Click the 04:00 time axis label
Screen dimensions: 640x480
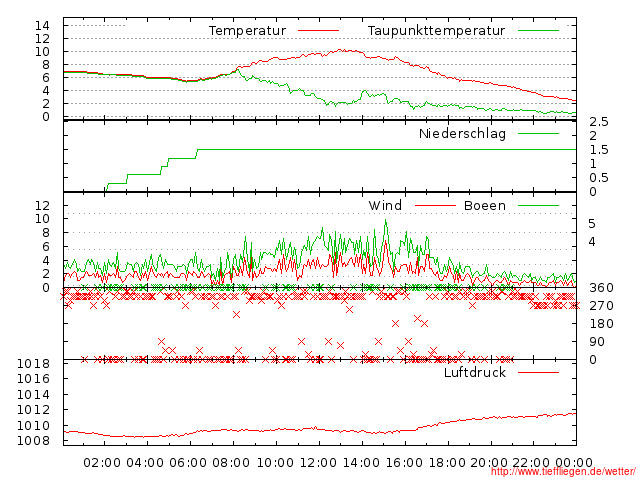(145, 463)
